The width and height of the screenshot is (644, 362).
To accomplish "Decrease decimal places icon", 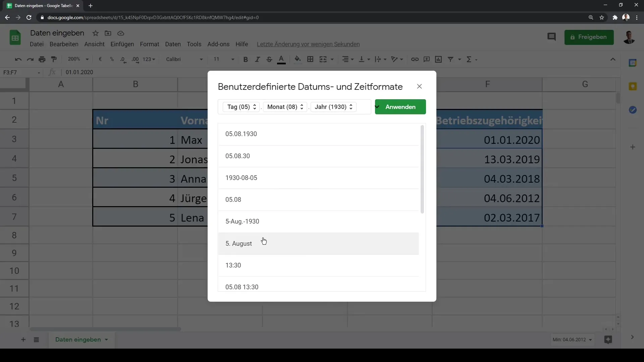I will (x=123, y=59).
